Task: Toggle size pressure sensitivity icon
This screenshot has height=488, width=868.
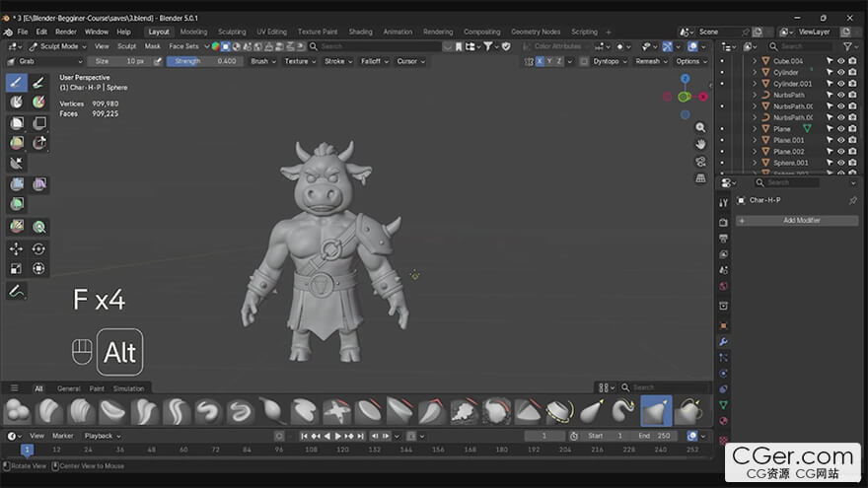Action: [x=158, y=61]
